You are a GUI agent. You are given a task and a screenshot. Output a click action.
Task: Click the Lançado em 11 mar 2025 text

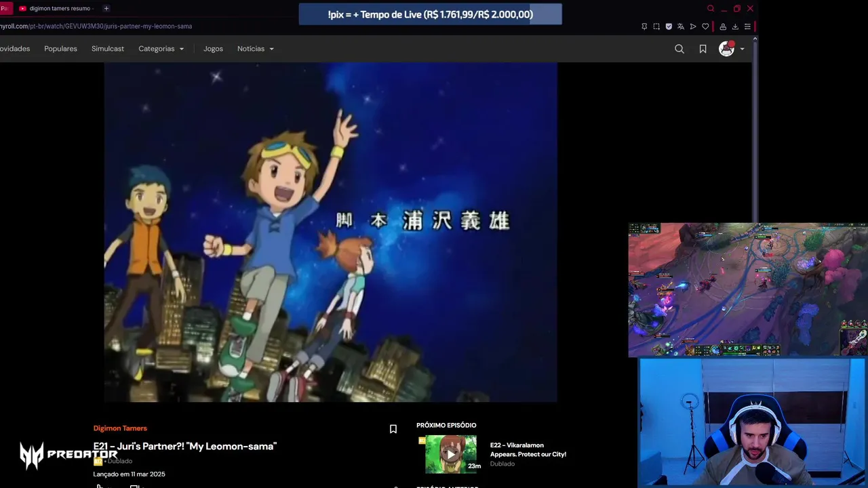[129, 474]
